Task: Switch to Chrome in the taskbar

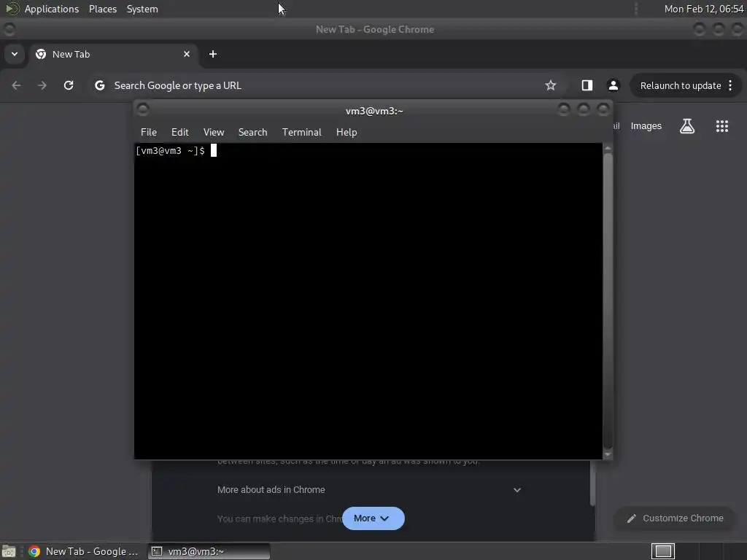Action: pyautogui.click(x=84, y=551)
